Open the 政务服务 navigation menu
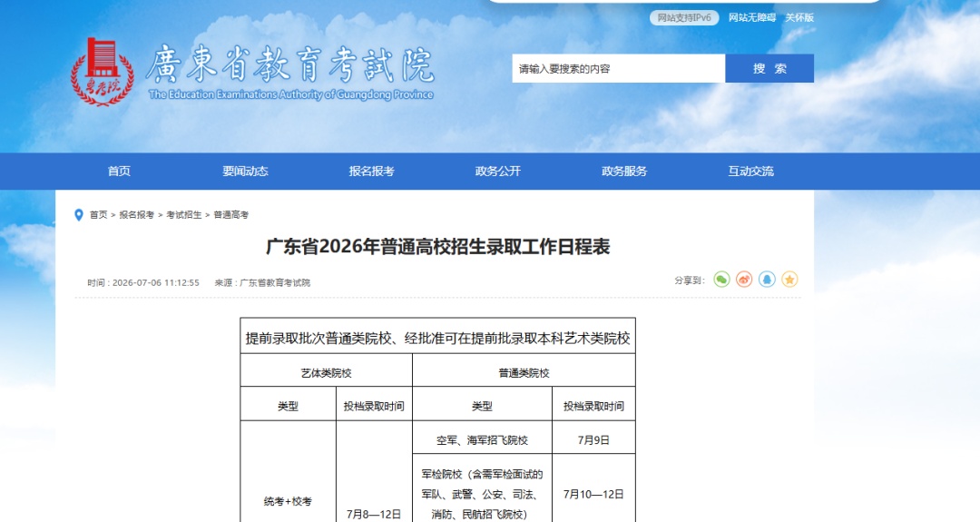 click(623, 171)
